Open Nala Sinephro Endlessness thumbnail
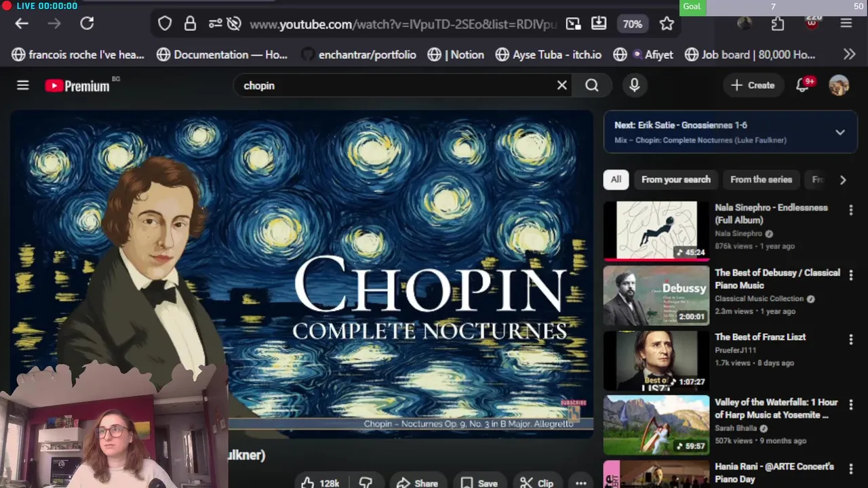 click(656, 231)
